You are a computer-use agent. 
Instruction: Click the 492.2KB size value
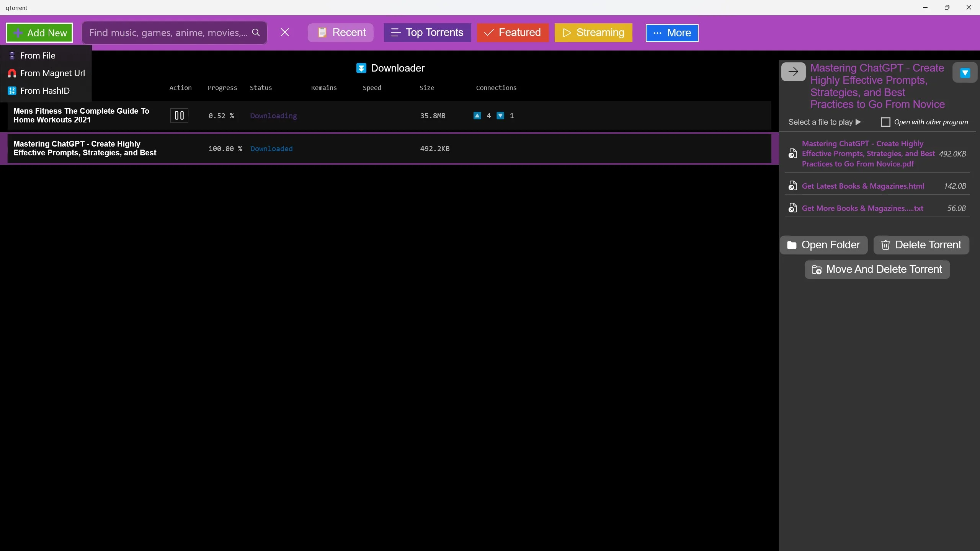coord(434,148)
